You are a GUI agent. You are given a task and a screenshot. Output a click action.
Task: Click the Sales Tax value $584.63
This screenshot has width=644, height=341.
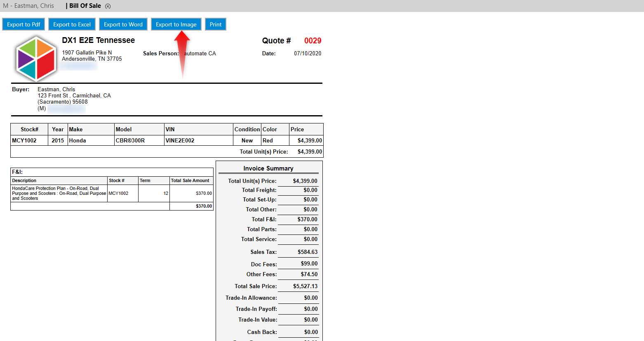308,252
